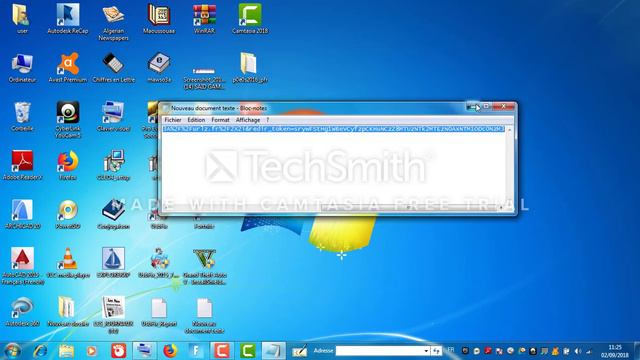Select the Corbeille recycle bin icon

pos(22,117)
